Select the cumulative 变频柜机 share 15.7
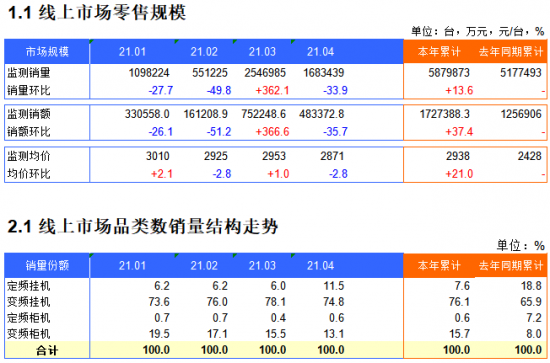 (460, 334)
